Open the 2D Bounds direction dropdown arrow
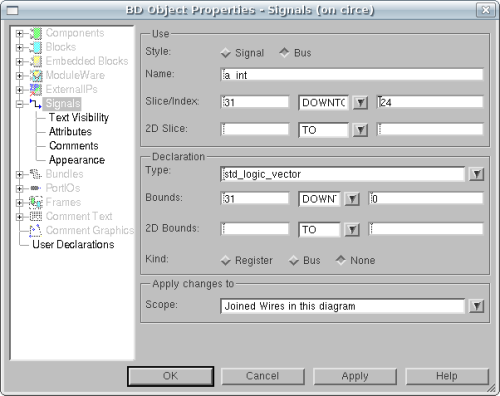 [352, 230]
